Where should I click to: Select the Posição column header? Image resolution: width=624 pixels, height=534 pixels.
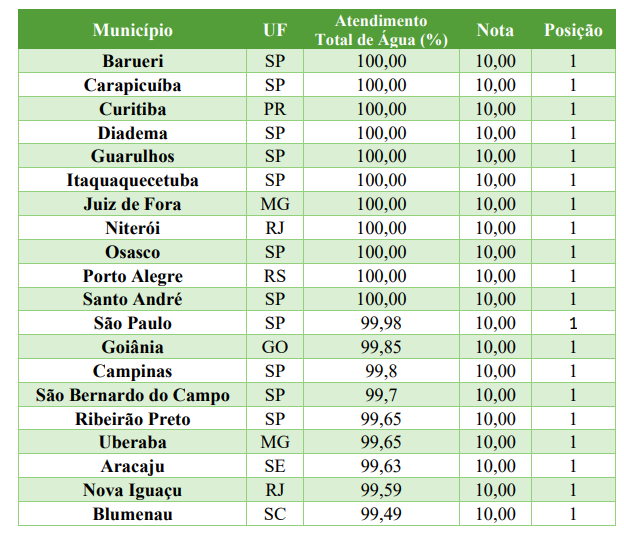573,30
